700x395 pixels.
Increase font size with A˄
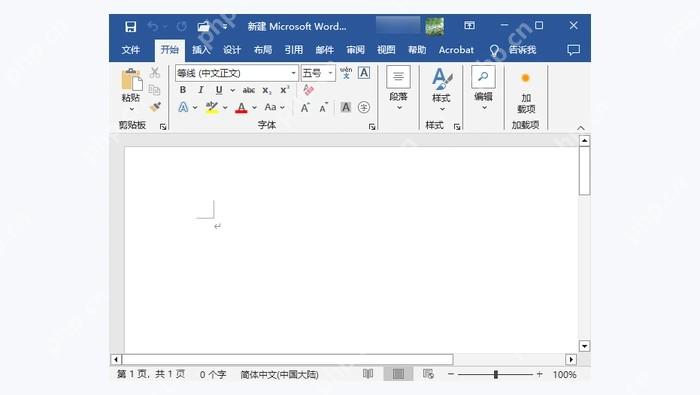(x=305, y=107)
